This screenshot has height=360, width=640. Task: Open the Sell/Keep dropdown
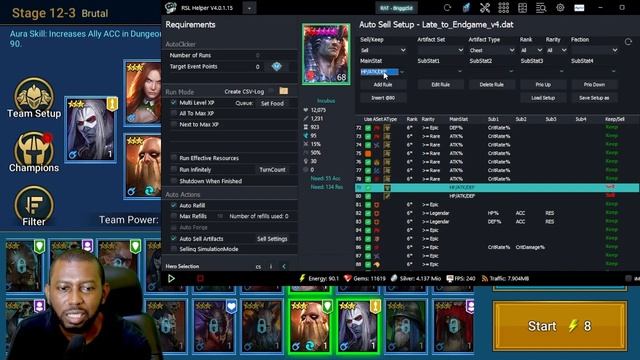point(383,50)
